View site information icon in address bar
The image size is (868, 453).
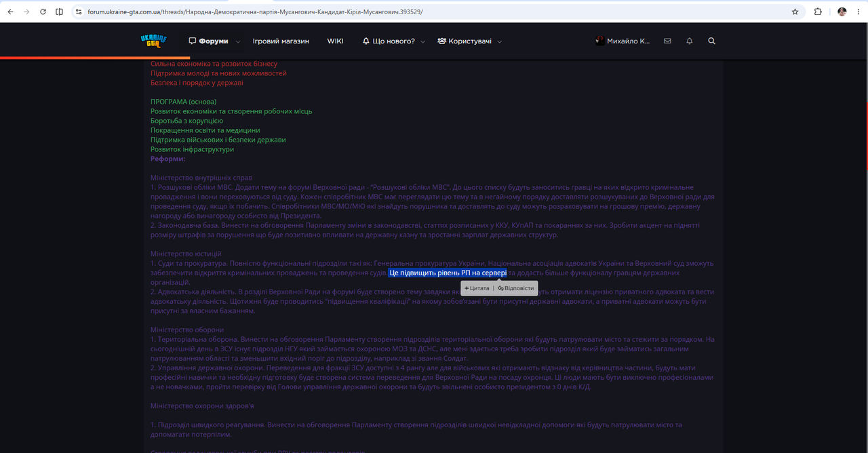pyautogui.click(x=79, y=12)
